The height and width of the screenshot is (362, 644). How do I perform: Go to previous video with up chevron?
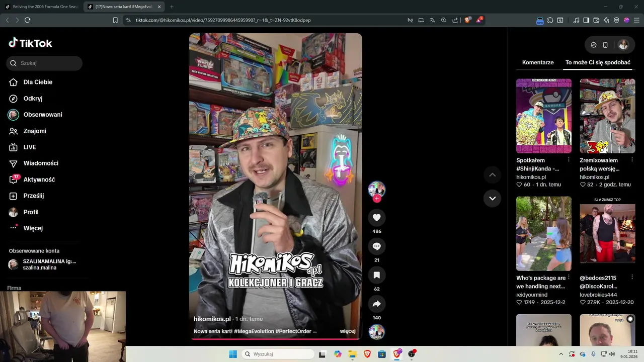[493, 175]
